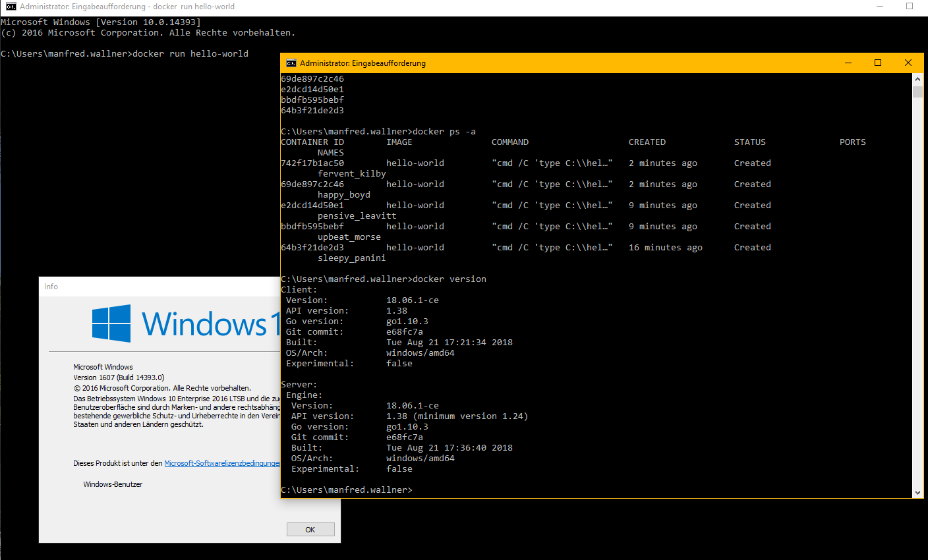Click the container name happy_boyd
Image resolution: width=928 pixels, height=560 pixels.
344,195
